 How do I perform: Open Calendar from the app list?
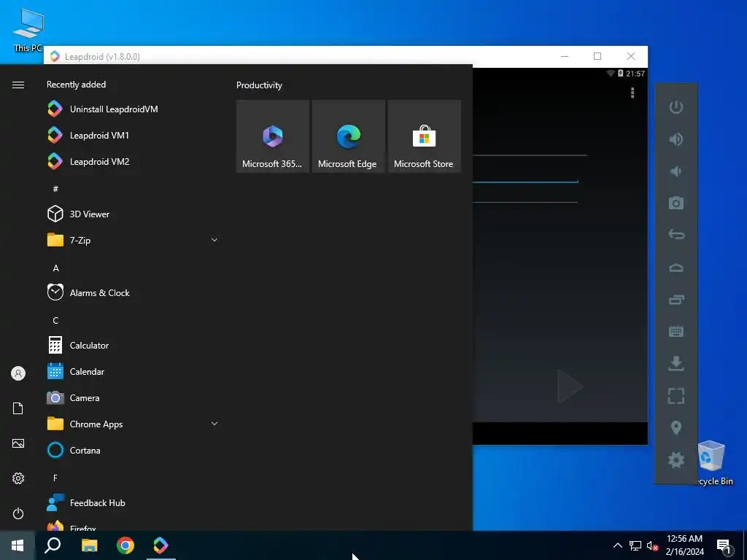133,371
